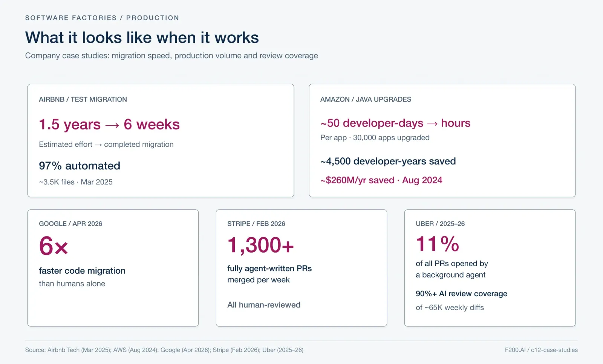Click the 'SOFTWARE FACTORIES / PRODUCTION' header label
Viewport: 603px width, 364px height.
click(x=102, y=18)
